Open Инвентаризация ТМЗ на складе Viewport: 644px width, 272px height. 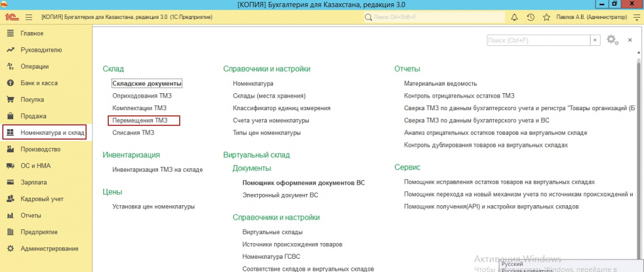(x=158, y=169)
